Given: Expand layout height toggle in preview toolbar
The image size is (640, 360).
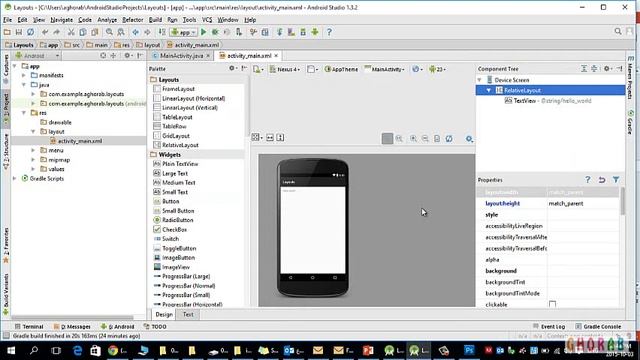Looking at the screenshot, I should click(x=280, y=138).
